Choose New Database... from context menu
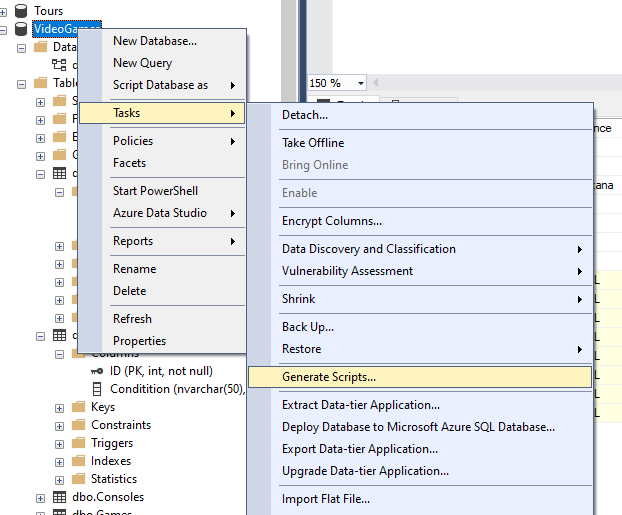Viewport: 622px width, 515px height. [x=163, y=41]
